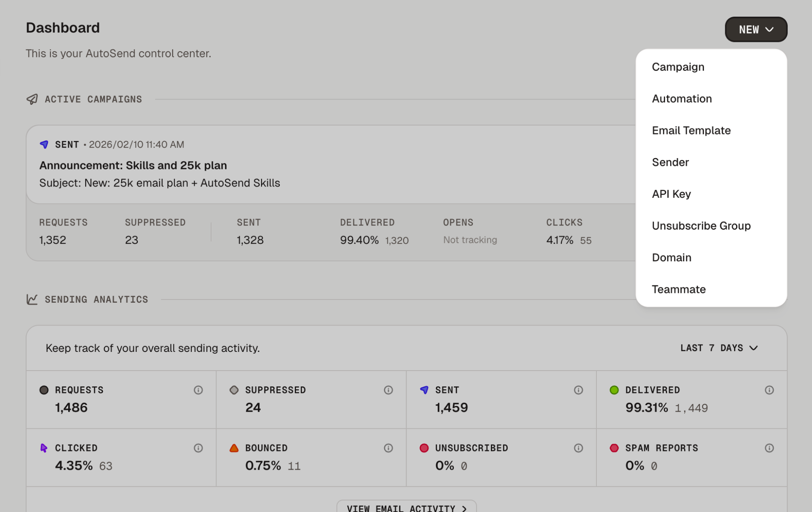This screenshot has height=512, width=812.
Task: Select Campaign from the New menu
Action: click(678, 67)
